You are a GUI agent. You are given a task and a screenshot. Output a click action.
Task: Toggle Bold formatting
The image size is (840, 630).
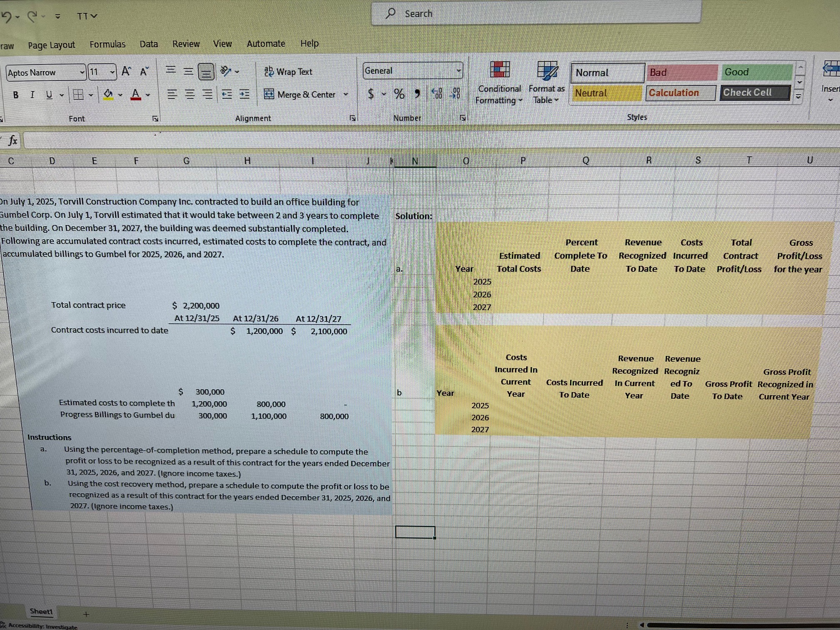[16, 95]
